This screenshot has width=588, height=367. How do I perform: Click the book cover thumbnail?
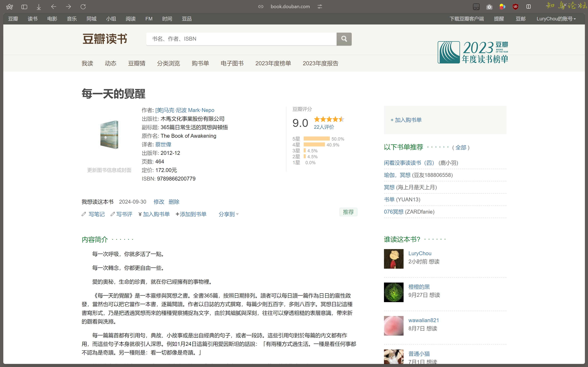coord(109,135)
